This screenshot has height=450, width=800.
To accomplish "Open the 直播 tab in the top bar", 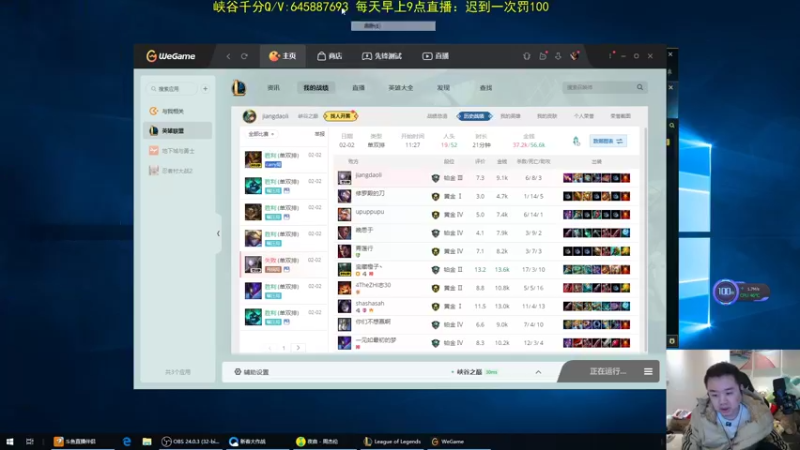I will (436, 56).
